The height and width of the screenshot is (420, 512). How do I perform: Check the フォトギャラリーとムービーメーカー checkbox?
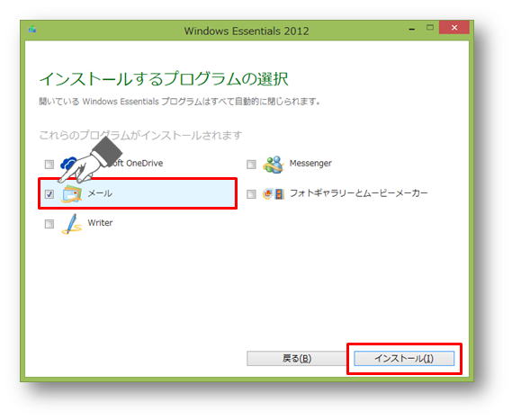[x=251, y=194]
